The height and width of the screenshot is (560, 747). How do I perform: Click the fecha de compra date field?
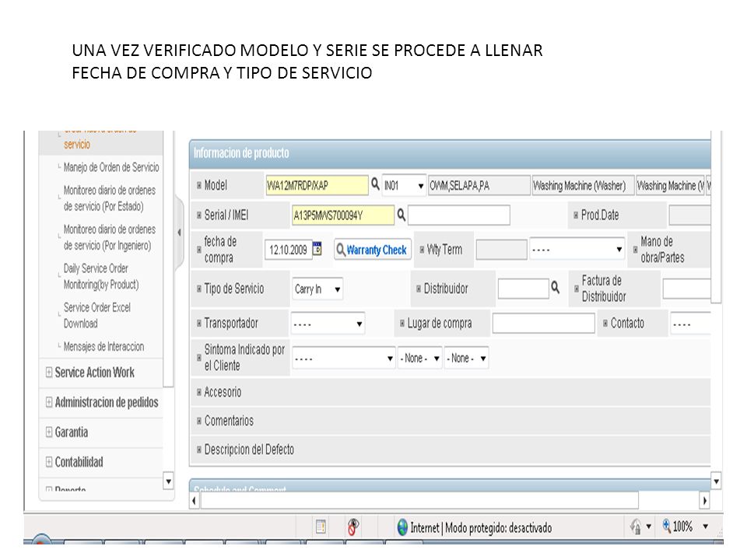[x=288, y=250]
